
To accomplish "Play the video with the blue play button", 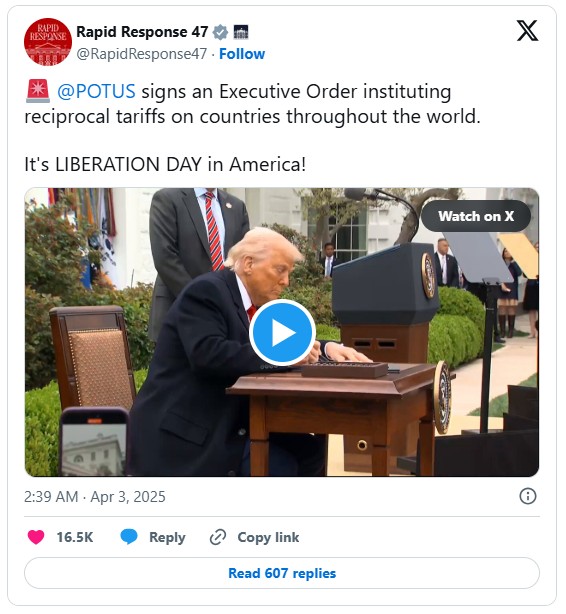I will (x=282, y=332).
